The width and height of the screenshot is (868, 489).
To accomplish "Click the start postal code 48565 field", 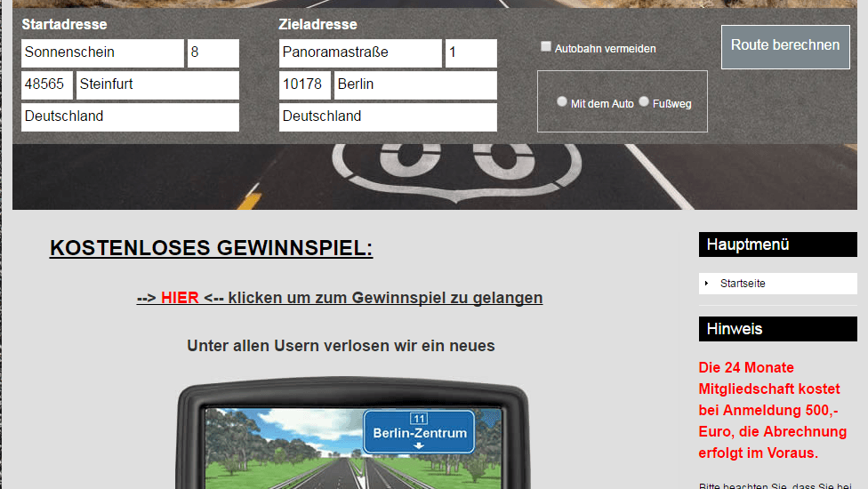I will [47, 85].
